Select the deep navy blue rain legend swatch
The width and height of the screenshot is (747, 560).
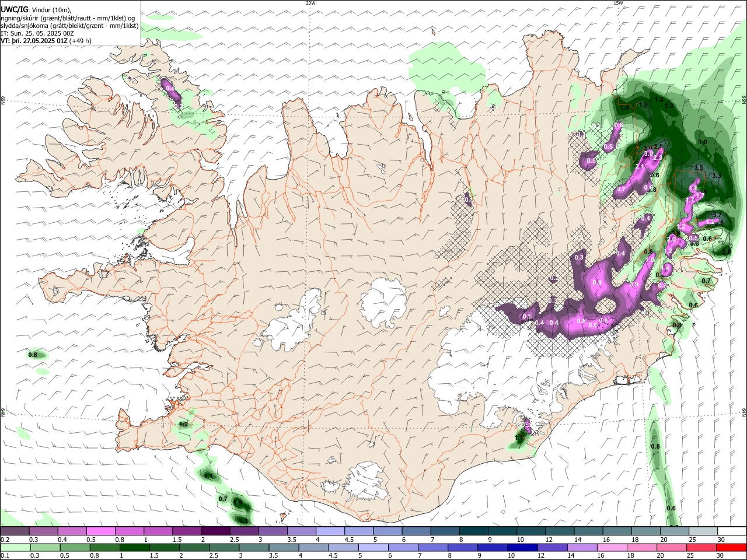pos(522,548)
